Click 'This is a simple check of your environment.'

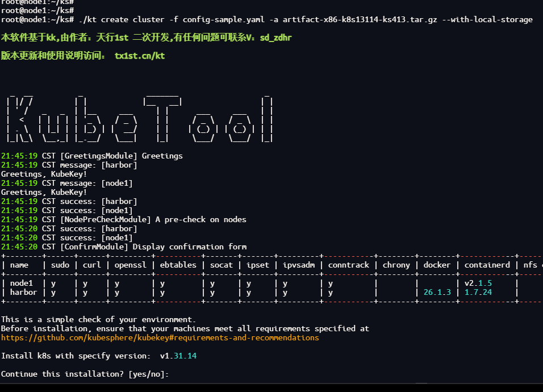(98, 320)
